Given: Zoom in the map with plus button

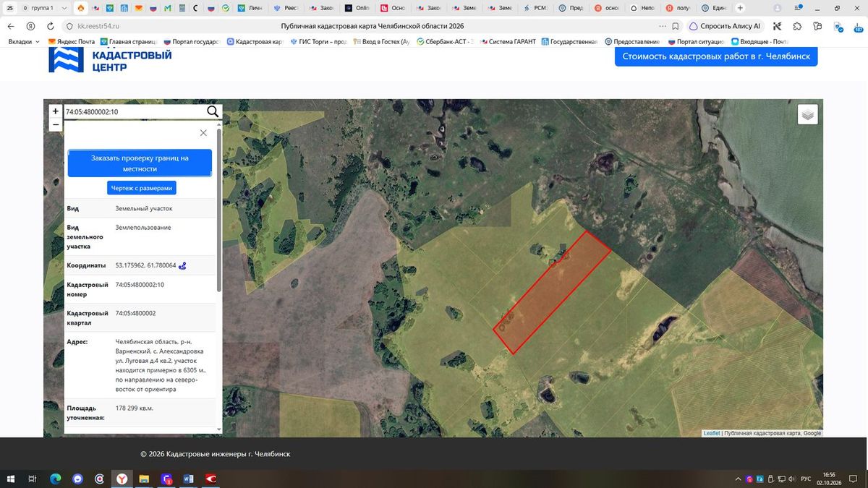Looking at the screenshot, I should (56, 111).
